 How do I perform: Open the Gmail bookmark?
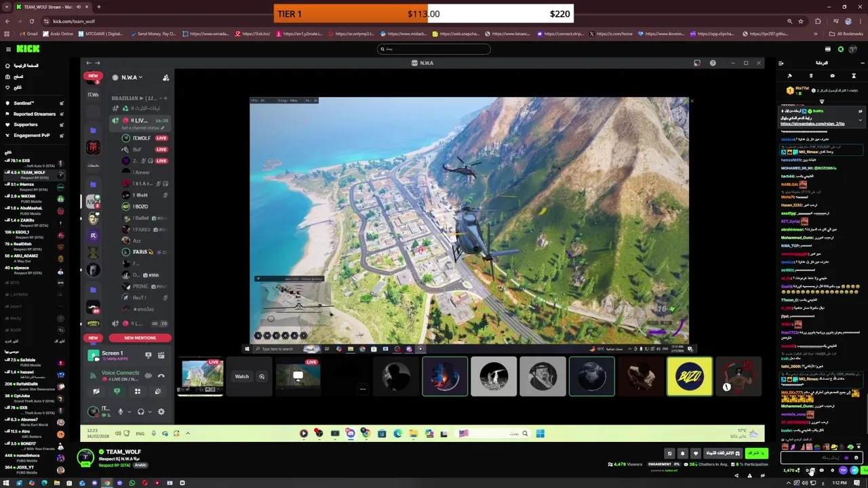coord(28,34)
